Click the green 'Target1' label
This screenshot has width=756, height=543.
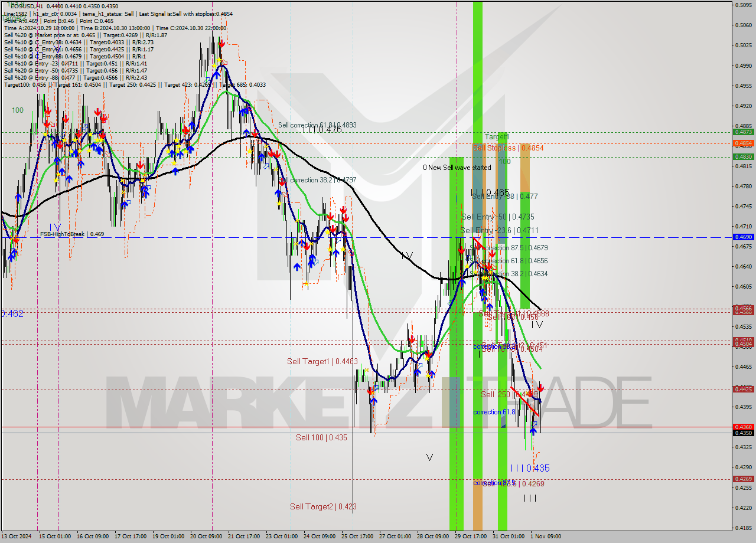[x=497, y=137]
